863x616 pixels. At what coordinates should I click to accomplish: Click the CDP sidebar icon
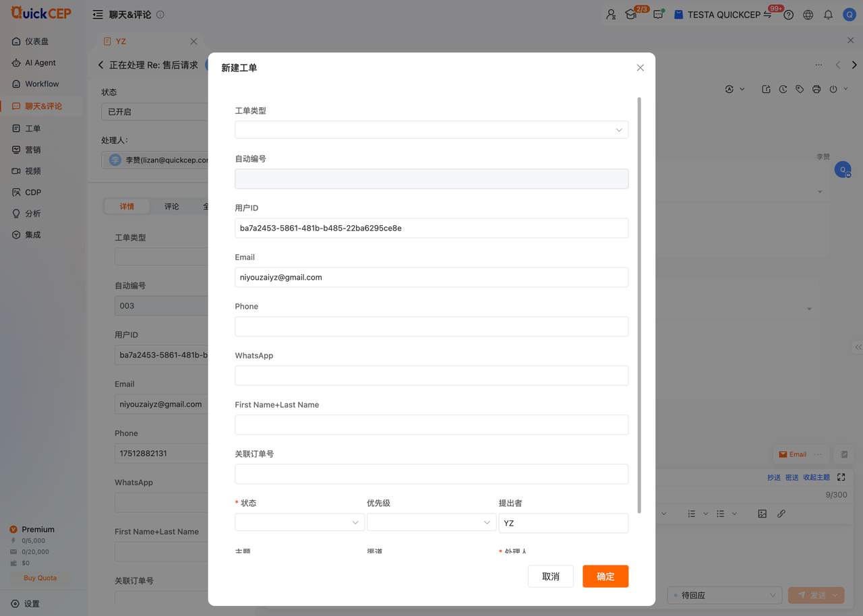(16, 192)
